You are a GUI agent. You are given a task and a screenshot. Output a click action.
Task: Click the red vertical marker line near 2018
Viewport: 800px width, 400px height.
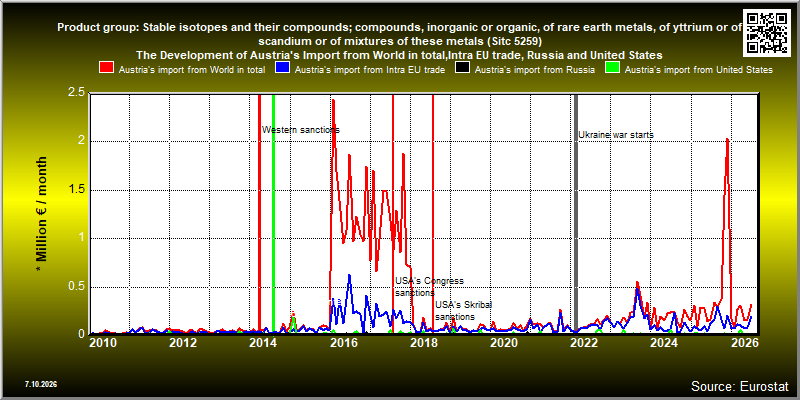pyautogui.click(x=433, y=214)
